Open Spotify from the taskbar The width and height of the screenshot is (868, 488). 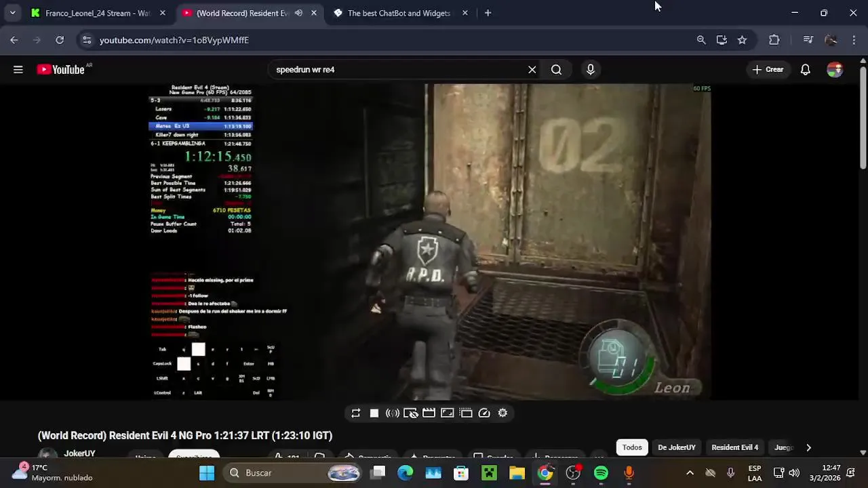click(x=601, y=473)
